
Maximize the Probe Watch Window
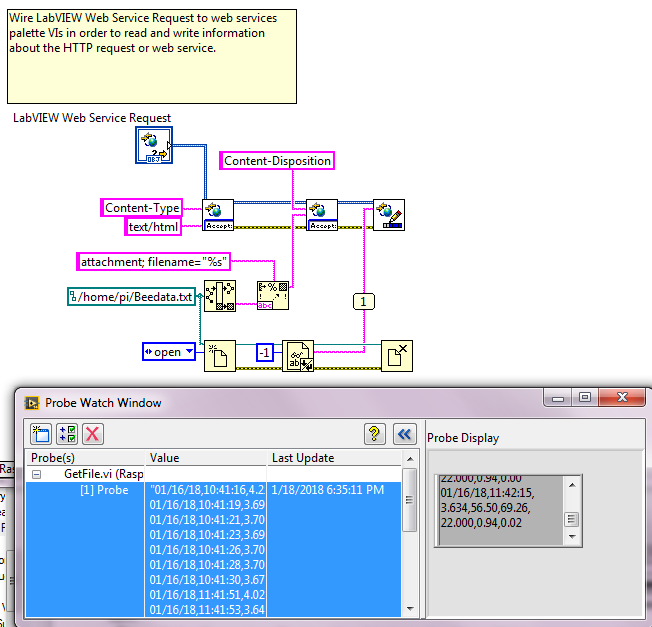(585, 398)
